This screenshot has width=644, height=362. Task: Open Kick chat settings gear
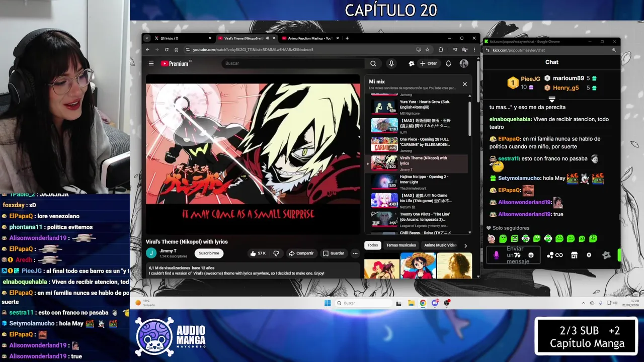point(589,255)
